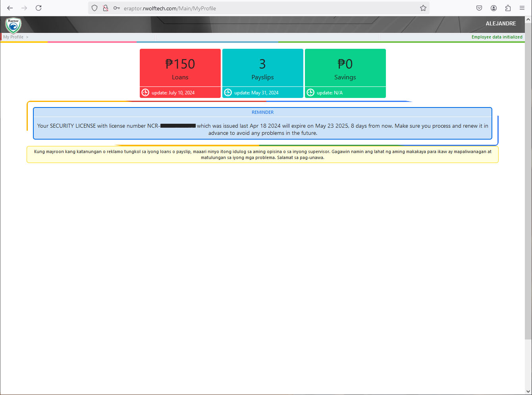Open the Firefox account icon

pyautogui.click(x=493, y=8)
